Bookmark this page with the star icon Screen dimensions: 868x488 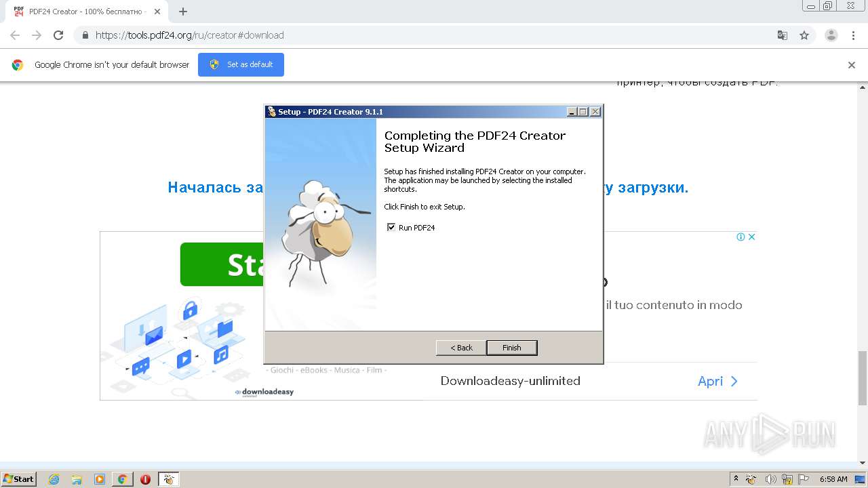pos(804,35)
